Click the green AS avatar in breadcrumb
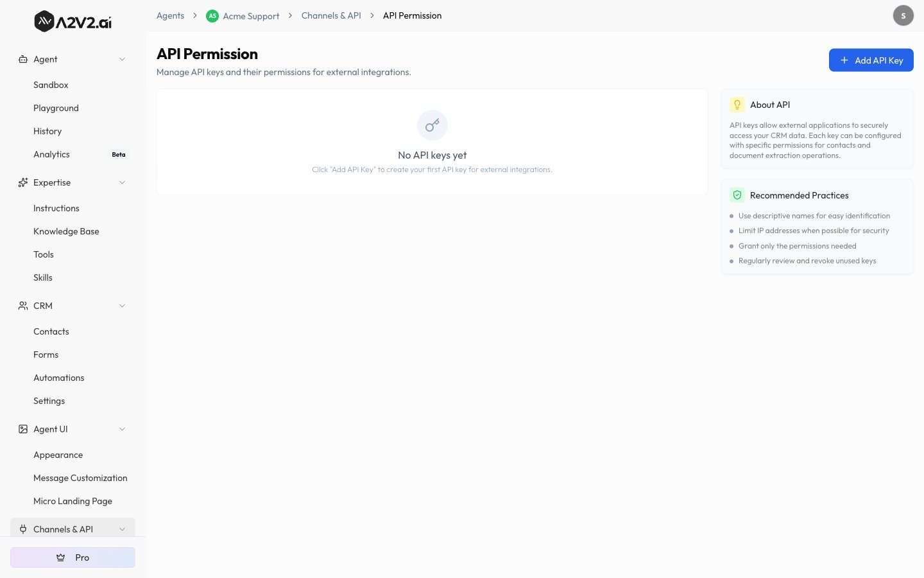924x578 pixels. click(x=212, y=16)
